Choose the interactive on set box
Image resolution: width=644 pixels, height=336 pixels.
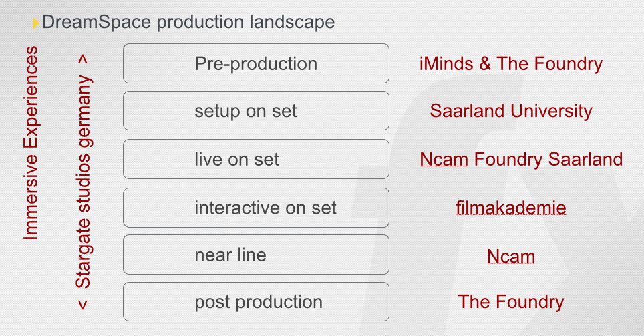point(256,208)
